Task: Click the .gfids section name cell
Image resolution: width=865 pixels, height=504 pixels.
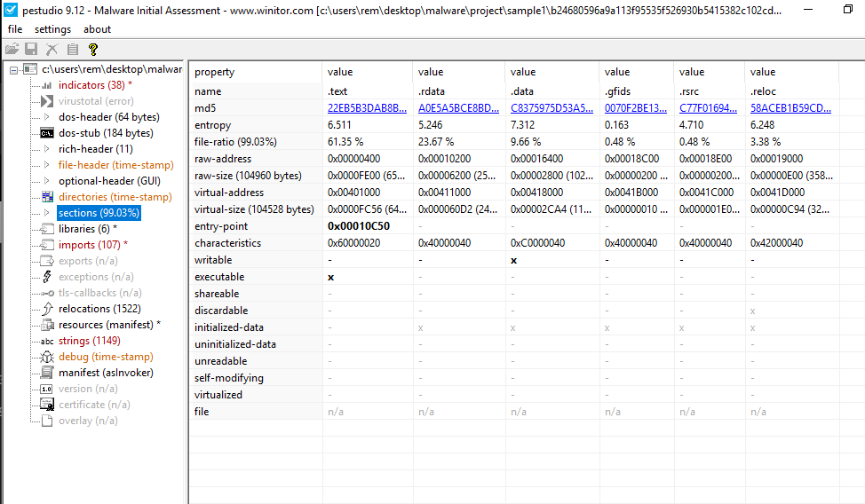Action: coord(617,91)
